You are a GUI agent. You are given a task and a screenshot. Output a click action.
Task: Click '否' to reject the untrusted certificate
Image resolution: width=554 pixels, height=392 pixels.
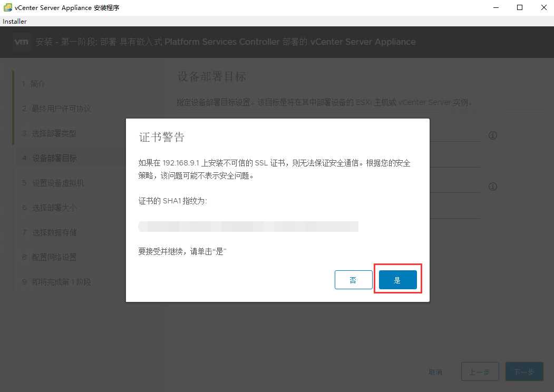point(353,280)
